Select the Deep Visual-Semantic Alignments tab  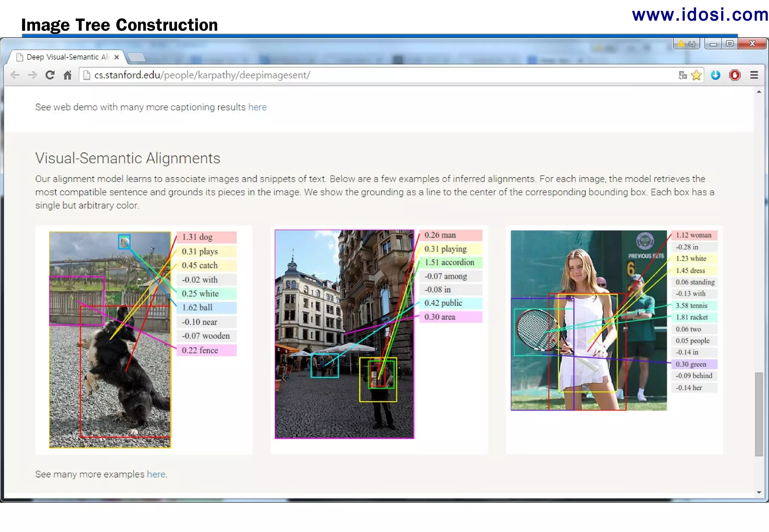pyautogui.click(x=67, y=57)
